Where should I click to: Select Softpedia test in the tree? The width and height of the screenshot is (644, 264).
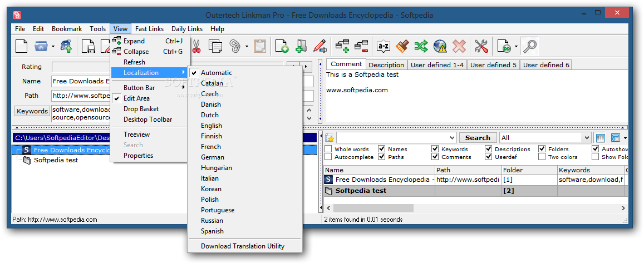pyautogui.click(x=56, y=160)
